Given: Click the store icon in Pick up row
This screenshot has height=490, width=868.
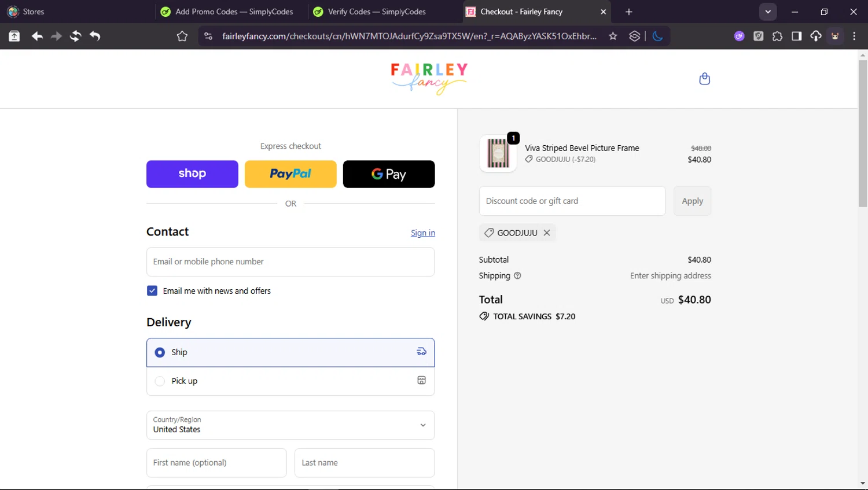Looking at the screenshot, I should [x=421, y=380].
